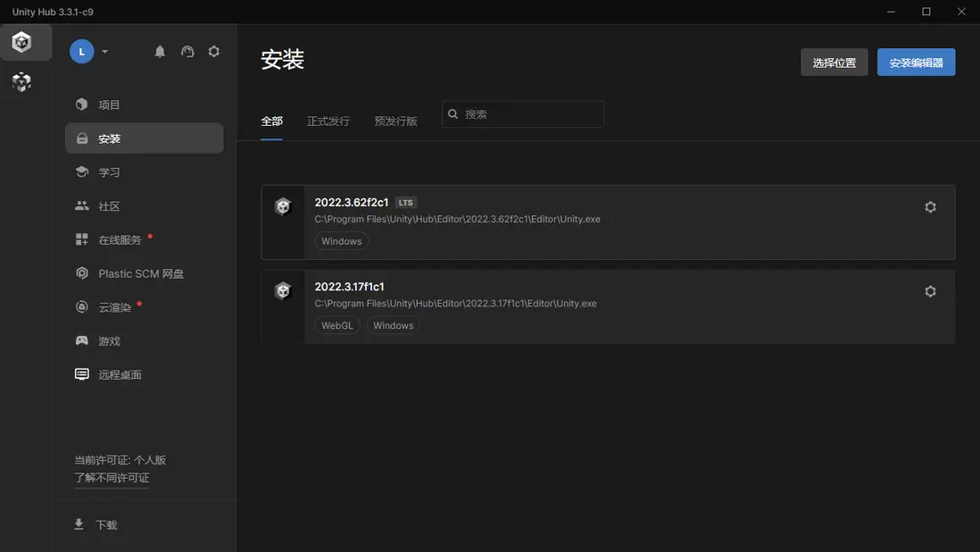Click the 社区 people icon
Screen dimensions: 980x552
[x=82, y=205]
